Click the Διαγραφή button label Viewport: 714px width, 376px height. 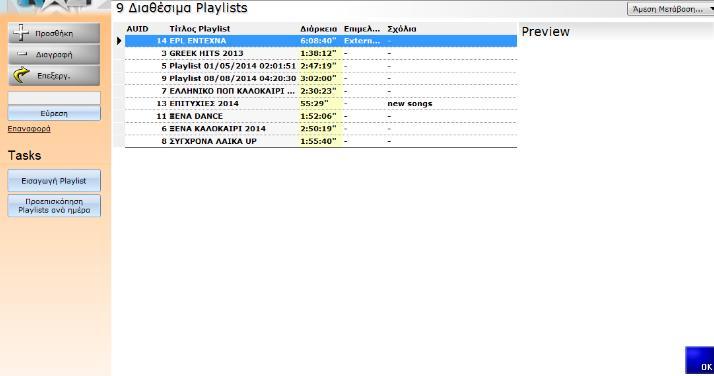point(54,55)
